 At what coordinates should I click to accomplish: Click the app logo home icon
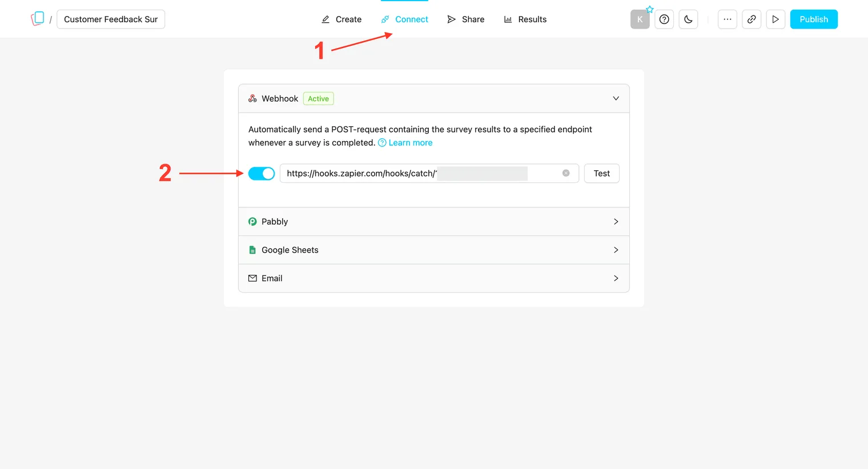(x=38, y=19)
